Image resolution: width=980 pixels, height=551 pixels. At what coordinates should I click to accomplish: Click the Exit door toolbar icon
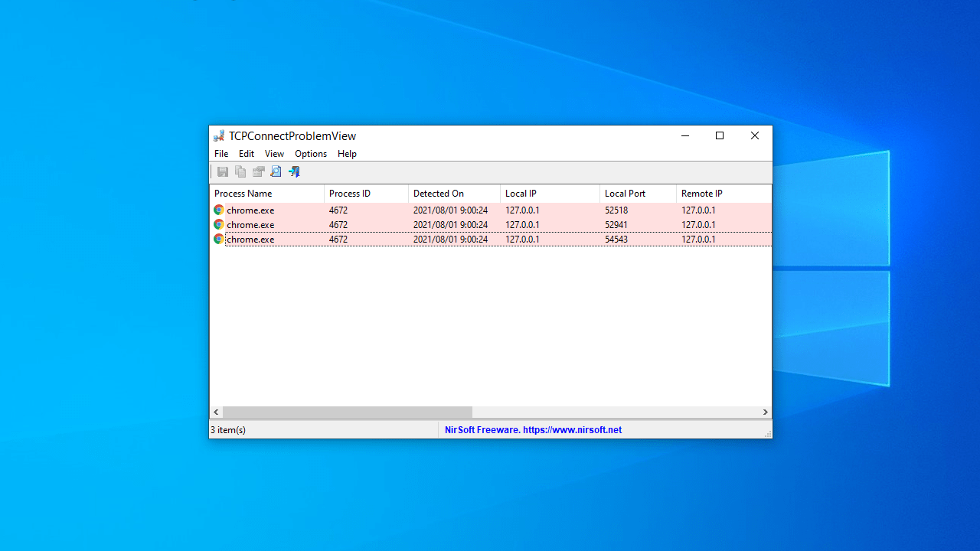294,172
